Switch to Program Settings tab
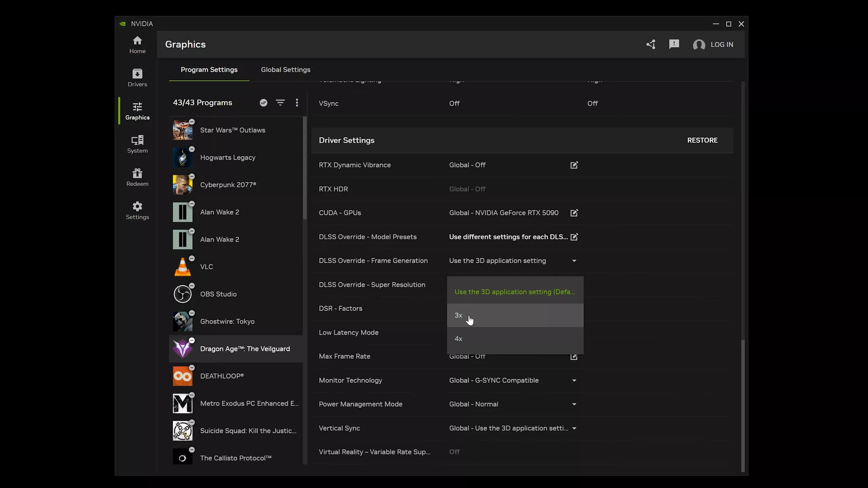 pyautogui.click(x=209, y=69)
